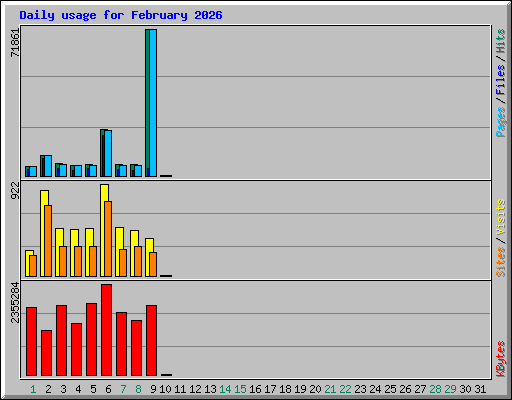Click the day 2 hits bar

click(42, 166)
